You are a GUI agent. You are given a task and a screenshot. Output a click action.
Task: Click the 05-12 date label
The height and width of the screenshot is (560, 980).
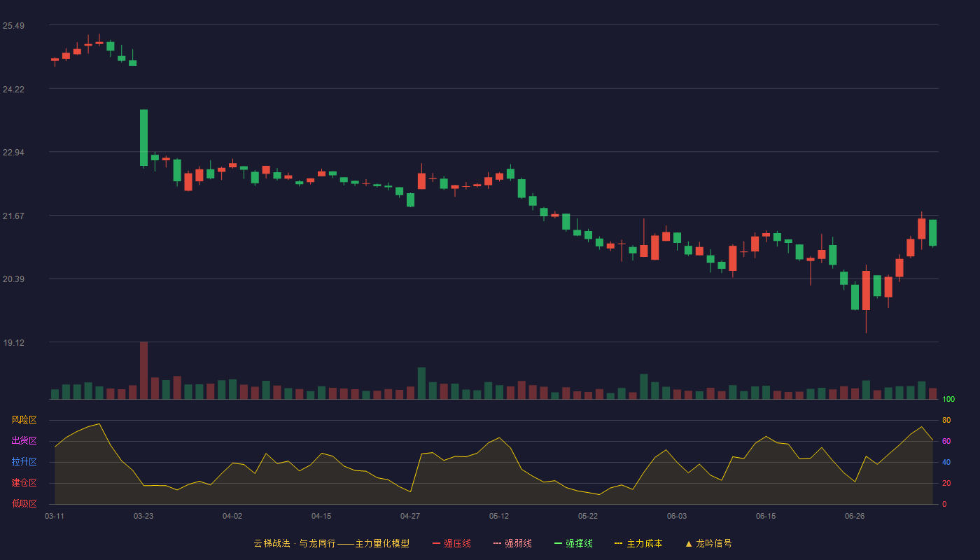499,516
